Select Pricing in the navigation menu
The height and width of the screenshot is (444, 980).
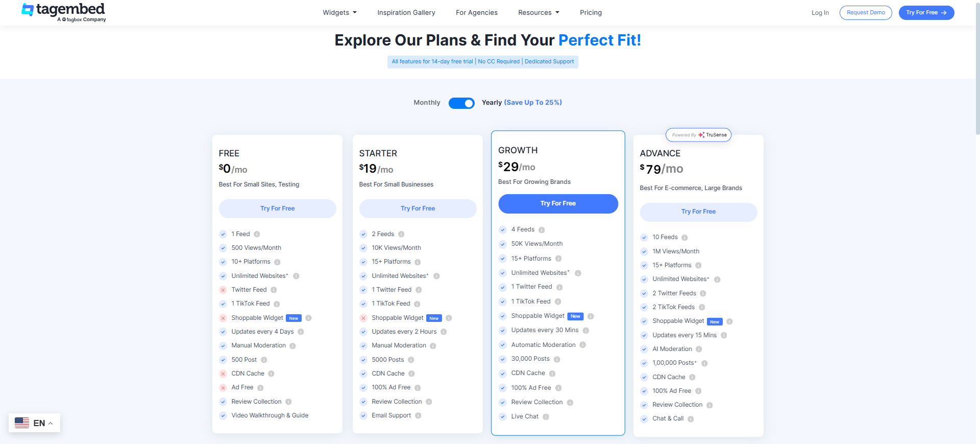pyautogui.click(x=591, y=12)
